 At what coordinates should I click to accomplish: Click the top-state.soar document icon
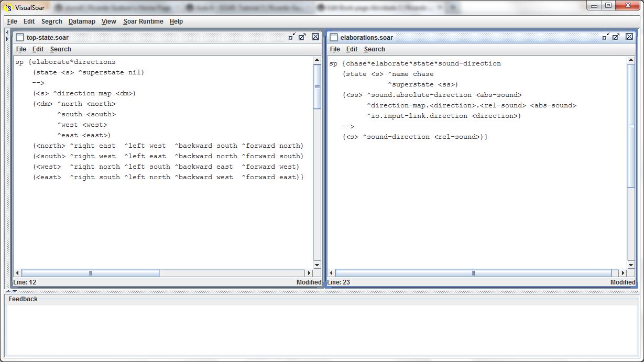(20, 37)
